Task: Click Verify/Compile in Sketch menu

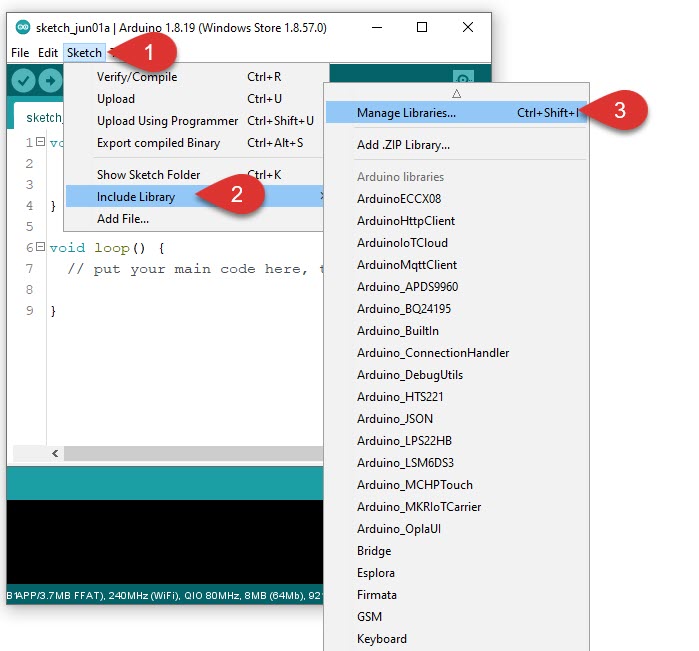Action: (x=137, y=77)
